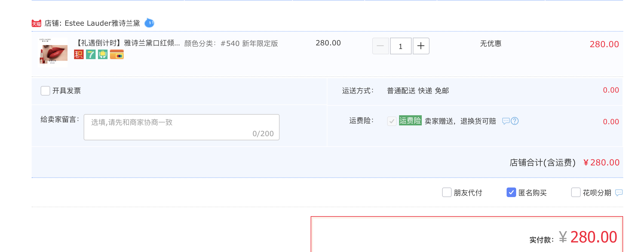Screen dimensions: 644x252
Task: Click the 普通配送 快递 免邮 shipping text
Action: (418, 91)
